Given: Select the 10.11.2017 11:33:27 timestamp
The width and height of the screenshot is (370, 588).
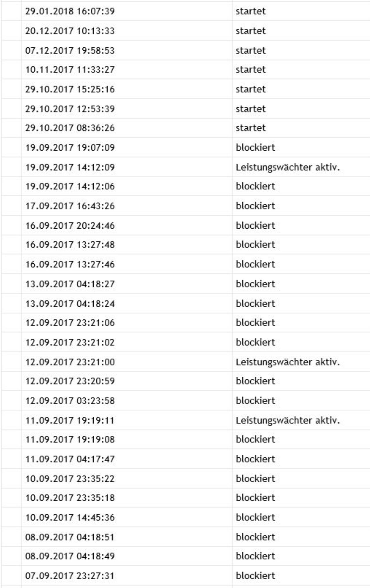Looking at the screenshot, I should pyautogui.click(x=70, y=70).
